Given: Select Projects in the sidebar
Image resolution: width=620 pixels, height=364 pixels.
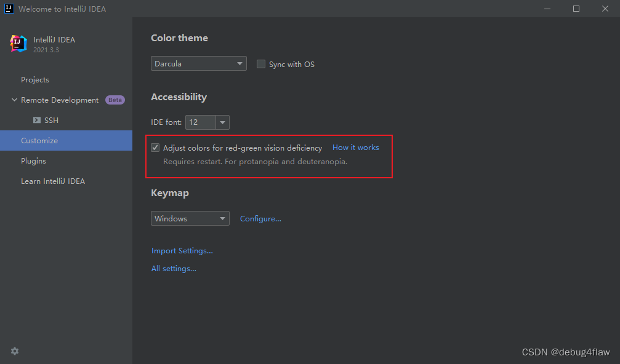Looking at the screenshot, I should click(66, 80).
